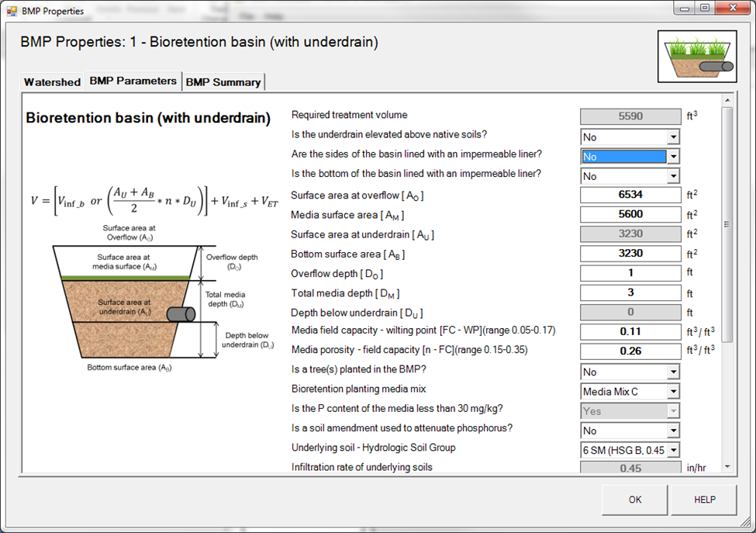Image resolution: width=756 pixels, height=533 pixels.
Task: Select the BMP Parameters tab
Action: pos(133,81)
